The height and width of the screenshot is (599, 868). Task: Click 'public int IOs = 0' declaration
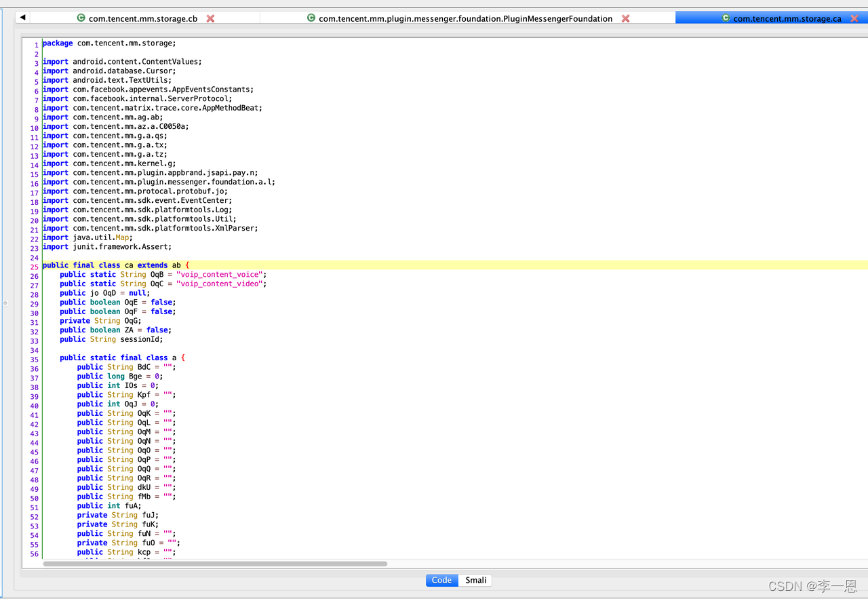click(x=118, y=386)
